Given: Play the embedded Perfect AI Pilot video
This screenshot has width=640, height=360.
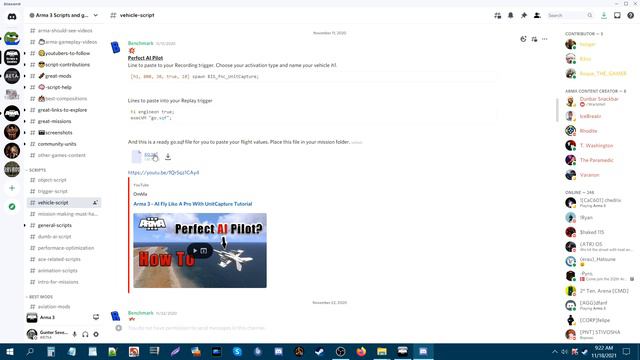Looking at the screenshot, I should click(195, 251).
